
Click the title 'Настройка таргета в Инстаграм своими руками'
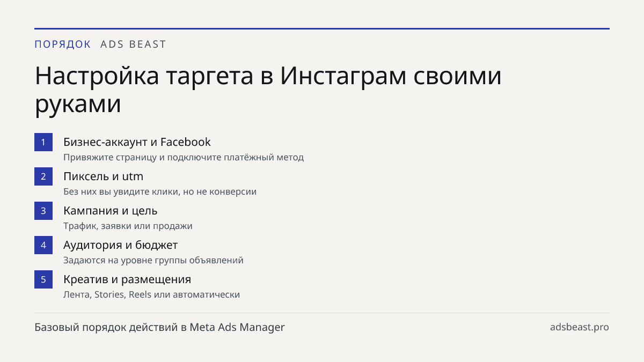click(268, 90)
